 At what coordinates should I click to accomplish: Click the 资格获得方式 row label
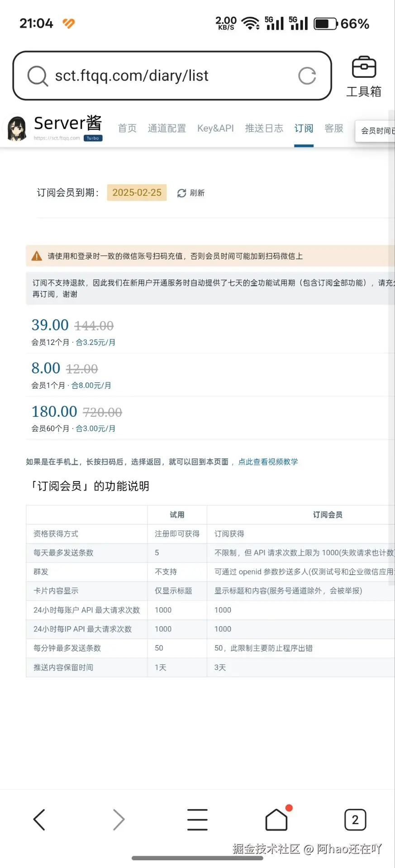pos(56,534)
